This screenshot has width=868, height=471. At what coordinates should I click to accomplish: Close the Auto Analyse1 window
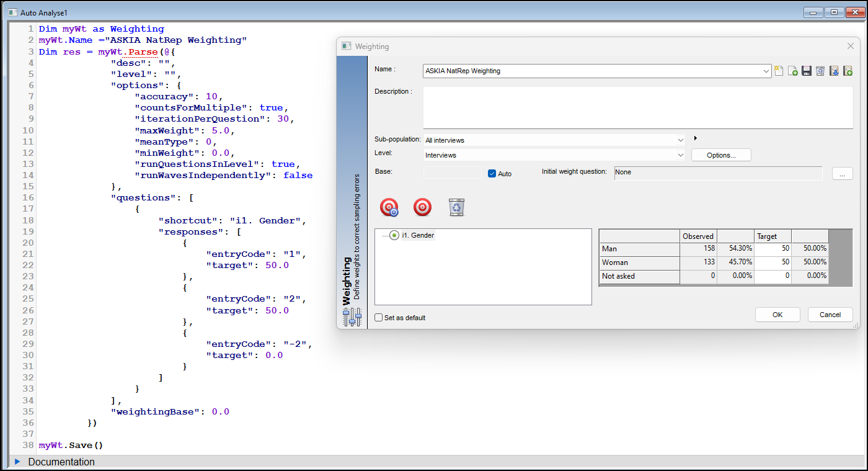(854, 12)
